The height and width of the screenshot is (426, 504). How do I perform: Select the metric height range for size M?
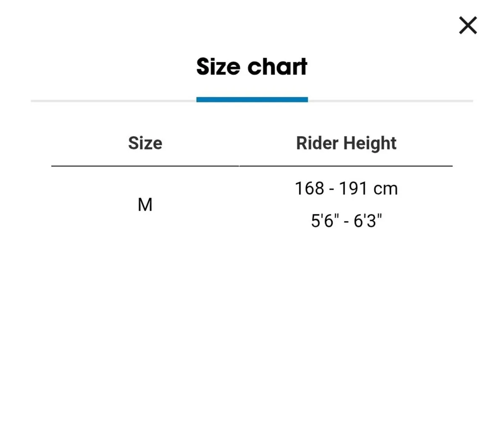click(346, 188)
